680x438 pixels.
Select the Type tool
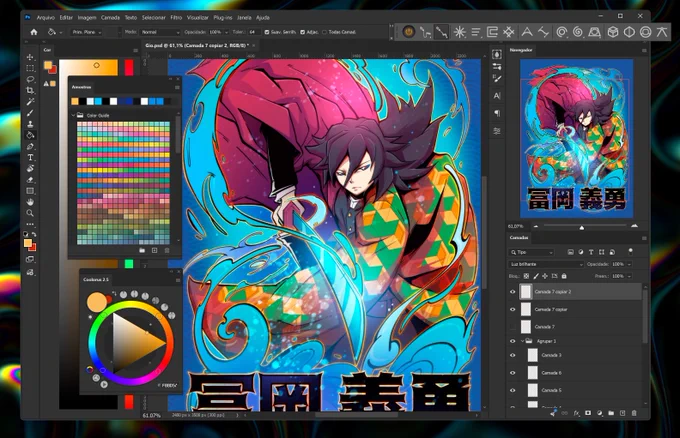pyautogui.click(x=30, y=157)
